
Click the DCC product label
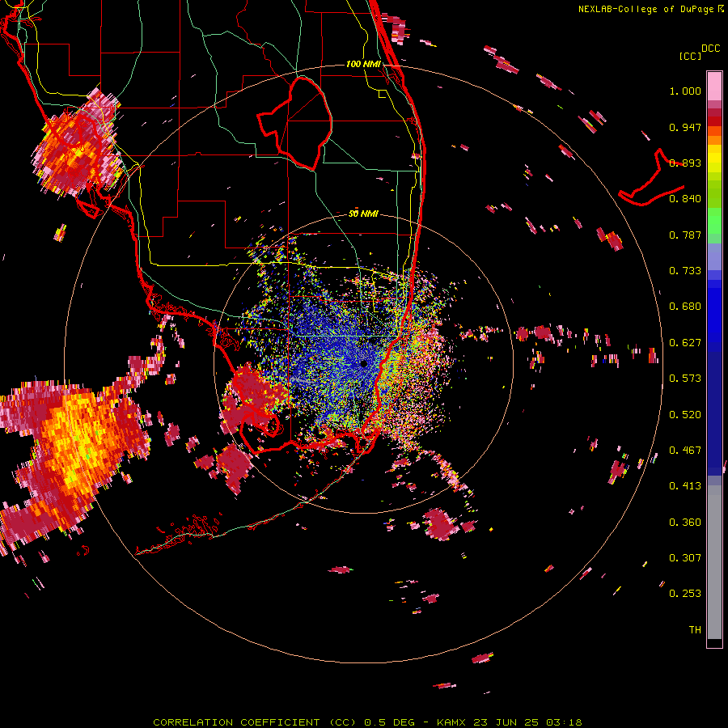point(710,48)
